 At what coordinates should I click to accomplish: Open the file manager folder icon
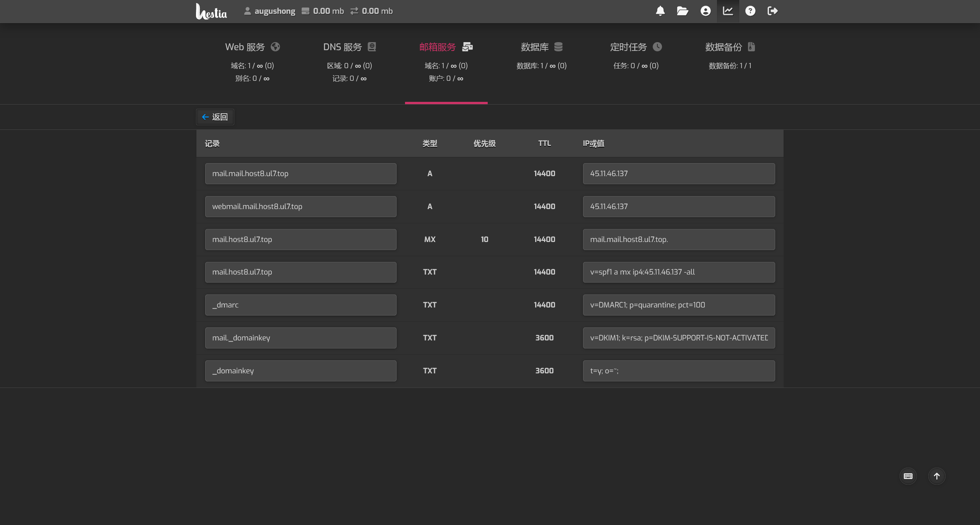[x=683, y=11]
